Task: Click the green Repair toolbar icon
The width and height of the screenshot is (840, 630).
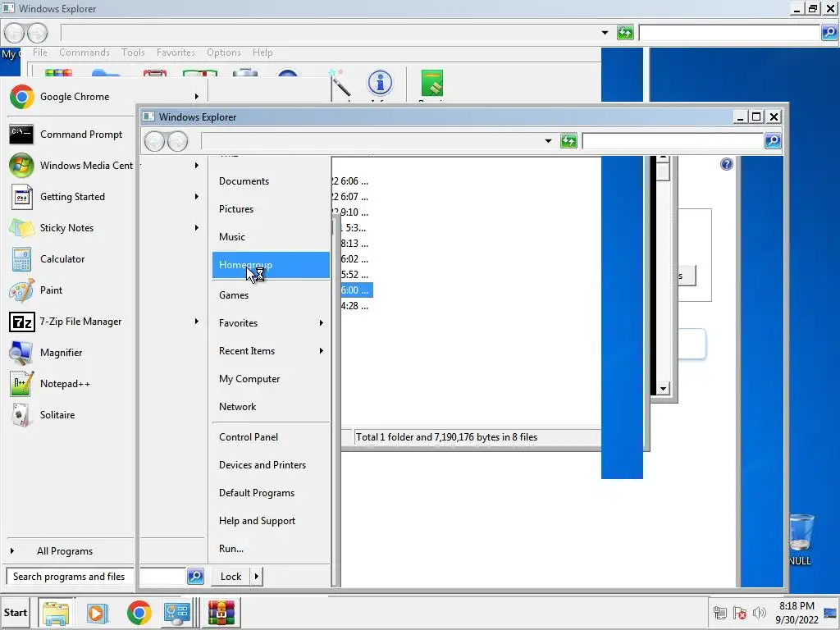Action: [431, 84]
